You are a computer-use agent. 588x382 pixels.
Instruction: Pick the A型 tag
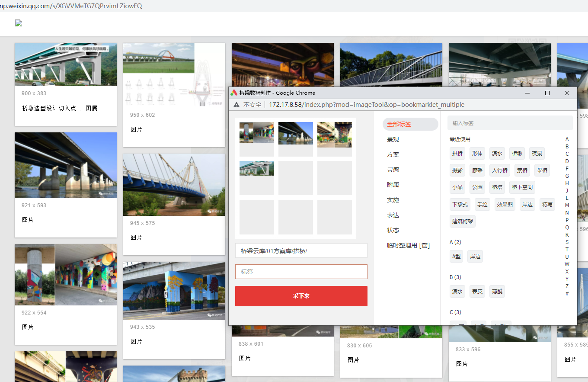click(x=457, y=256)
